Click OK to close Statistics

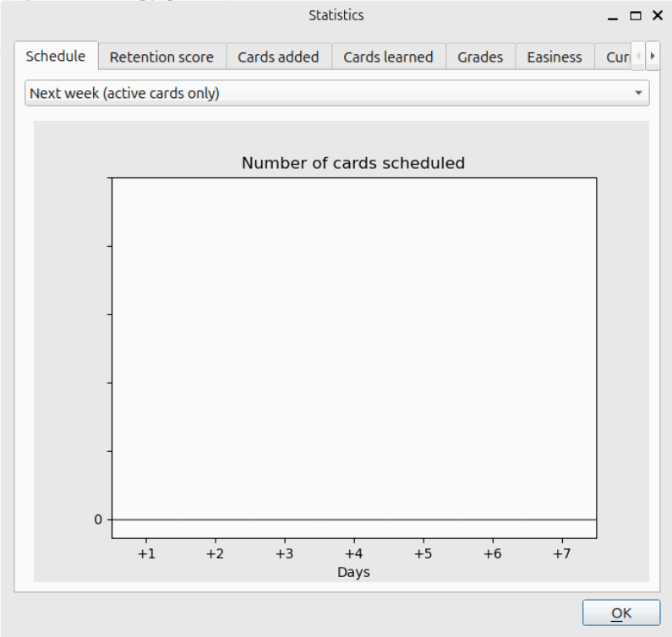(x=621, y=612)
